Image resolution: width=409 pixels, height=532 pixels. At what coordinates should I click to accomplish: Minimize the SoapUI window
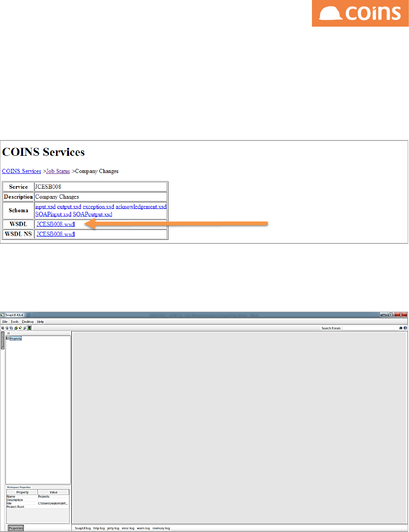[x=384, y=315]
